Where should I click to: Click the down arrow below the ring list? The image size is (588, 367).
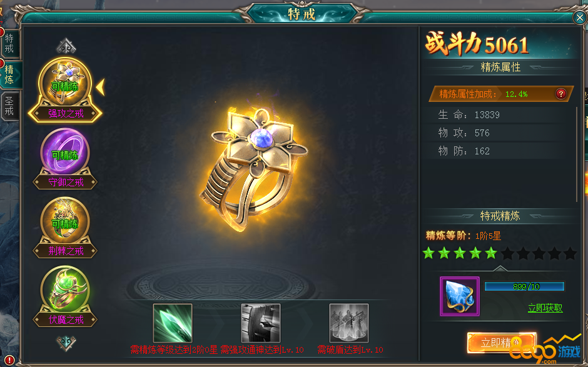coord(66,342)
